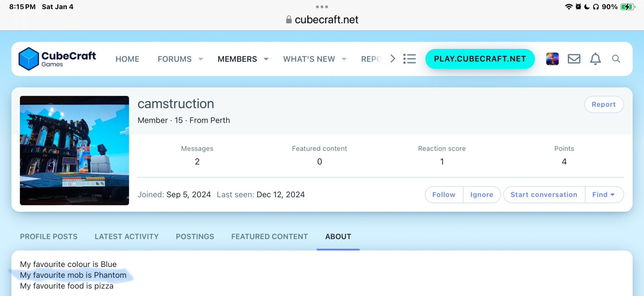Report the camstruction profile

[604, 104]
